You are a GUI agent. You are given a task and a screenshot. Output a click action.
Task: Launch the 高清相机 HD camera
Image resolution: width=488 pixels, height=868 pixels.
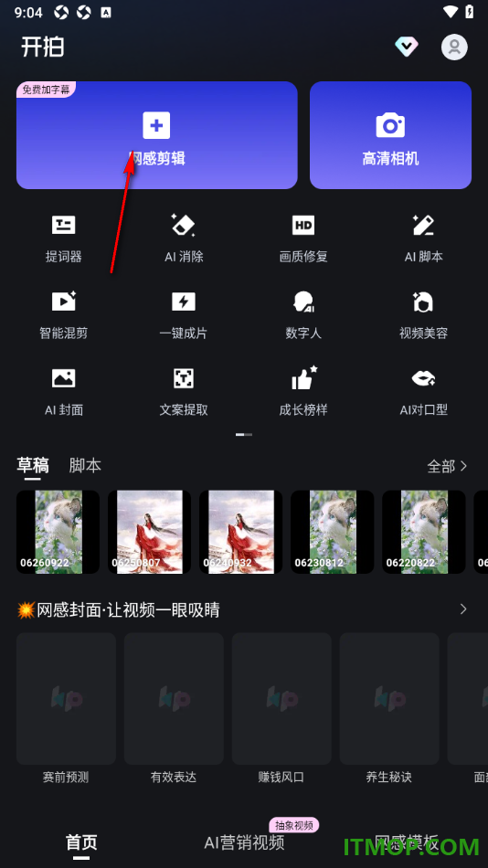coord(390,135)
